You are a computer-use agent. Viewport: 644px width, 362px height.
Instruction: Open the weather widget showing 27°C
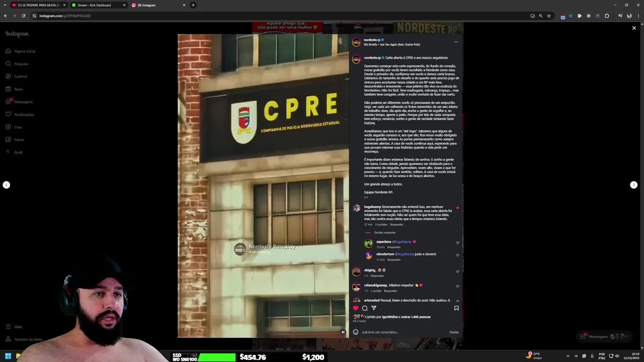pyautogui.click(x=534, y=356)
